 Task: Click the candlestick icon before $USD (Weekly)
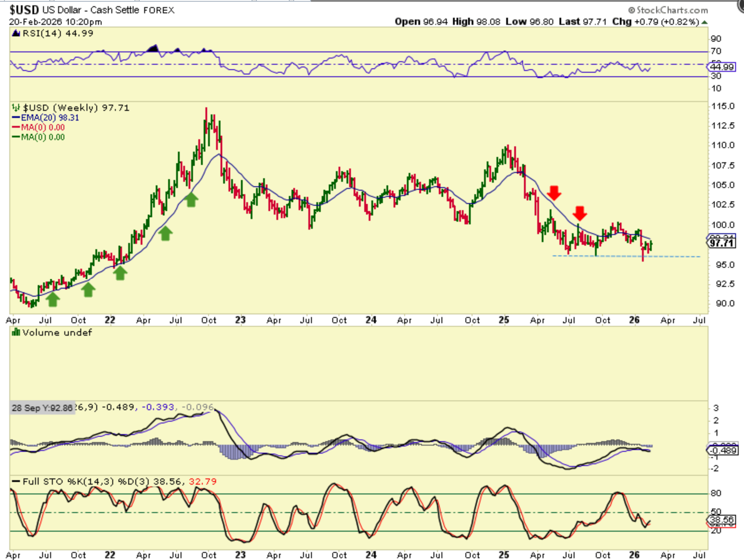[x=16, y=108]
